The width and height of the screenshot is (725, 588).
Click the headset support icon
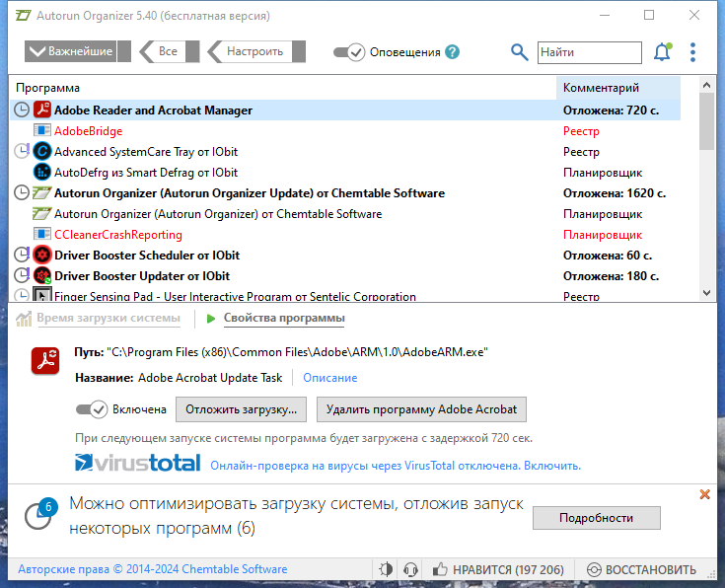(x=410, y=569)
